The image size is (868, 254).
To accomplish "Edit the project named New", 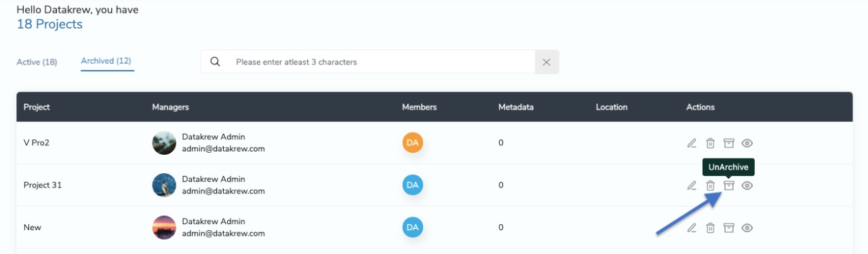I will 692,228.
